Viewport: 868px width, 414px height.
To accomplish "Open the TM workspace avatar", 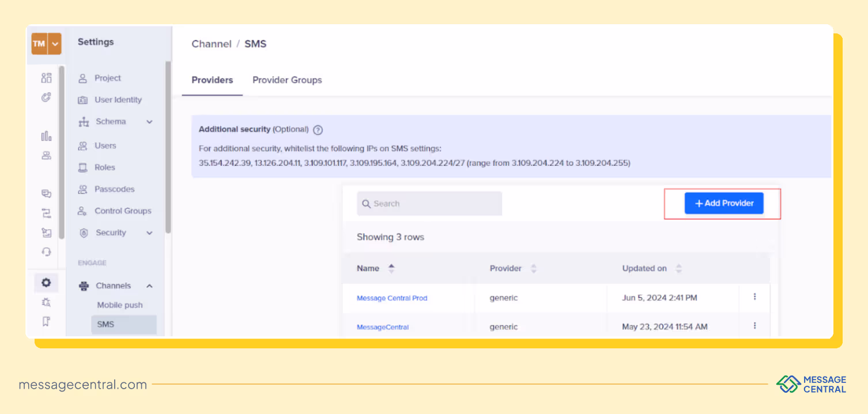I will coord(39,44).
